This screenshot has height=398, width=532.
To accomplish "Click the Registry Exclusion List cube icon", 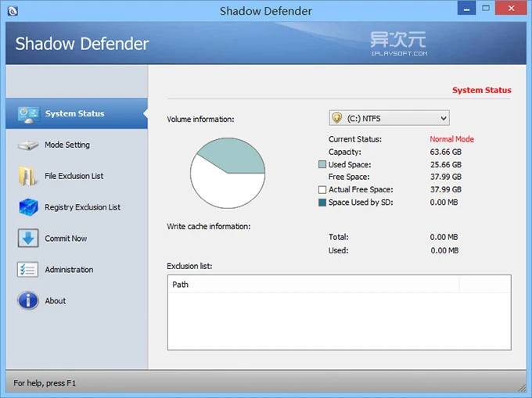I will pos(28,207).
